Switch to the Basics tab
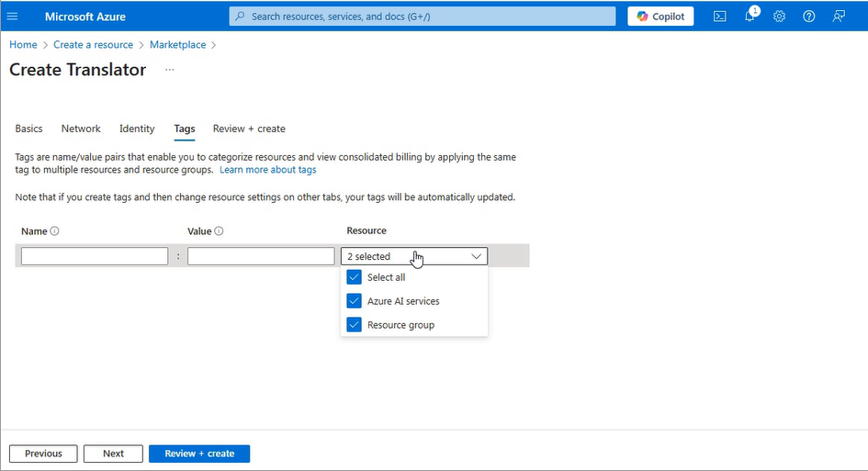The width and height of the screenshot is (868, 471). [28, 129]
